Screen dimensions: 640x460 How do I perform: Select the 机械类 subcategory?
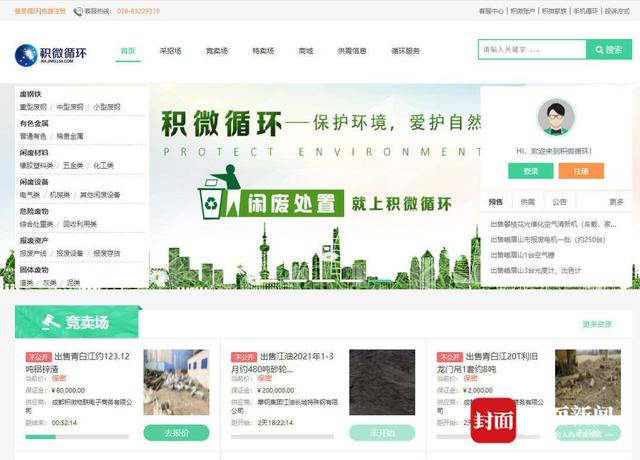point(60,195)
